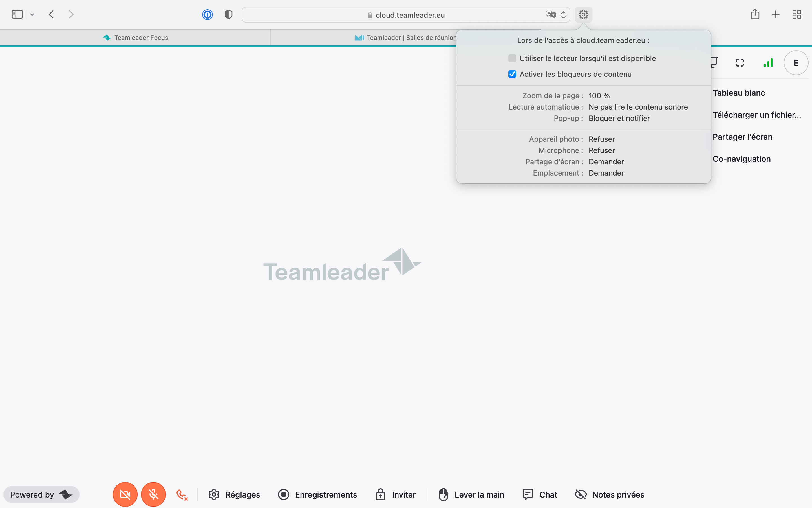Open the Chat panel

pyautogui.click(x=540, y=494)
